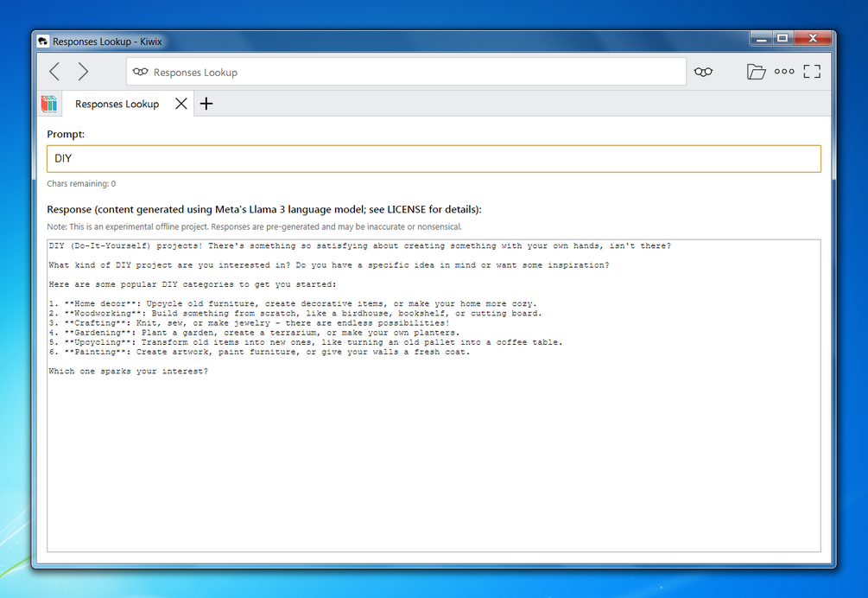Click the 'Chars remaining: 0' text
The image size is (868, 598).
81,184
